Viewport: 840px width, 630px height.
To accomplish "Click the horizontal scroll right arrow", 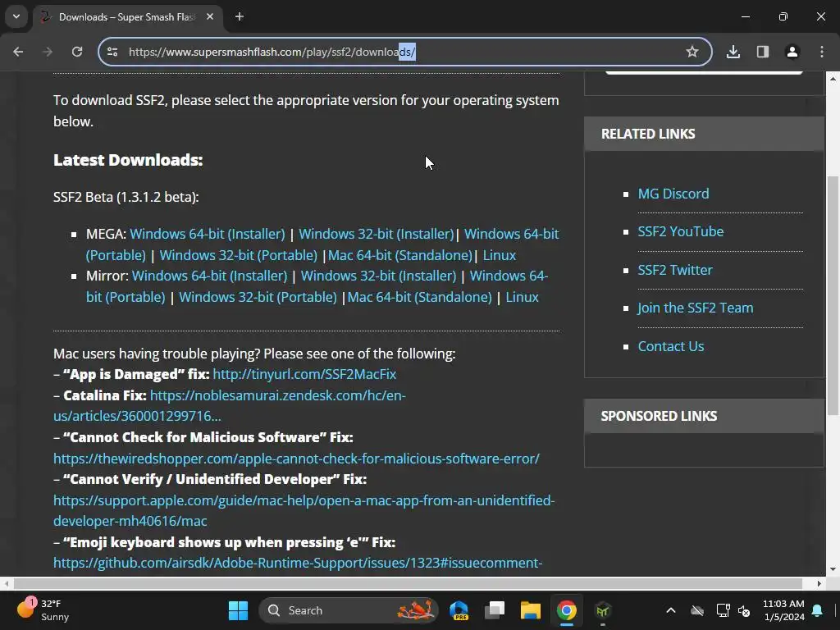I will tap(819, 583).
